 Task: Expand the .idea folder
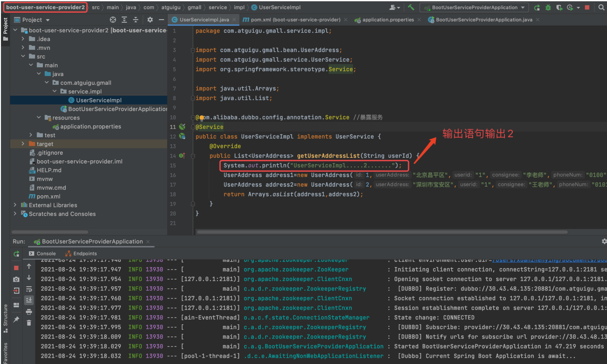tap(23, 39)
